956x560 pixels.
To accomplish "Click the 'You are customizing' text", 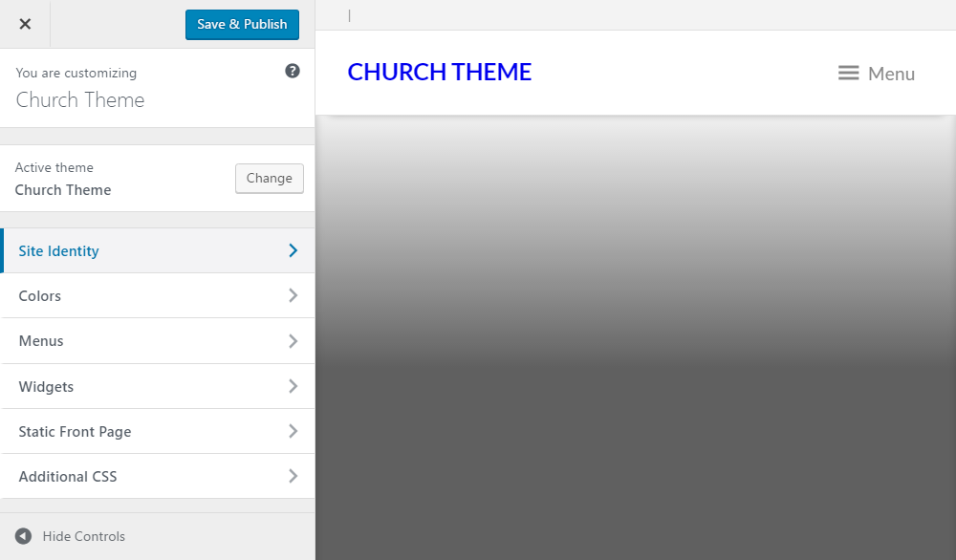I will click(76, 74).
